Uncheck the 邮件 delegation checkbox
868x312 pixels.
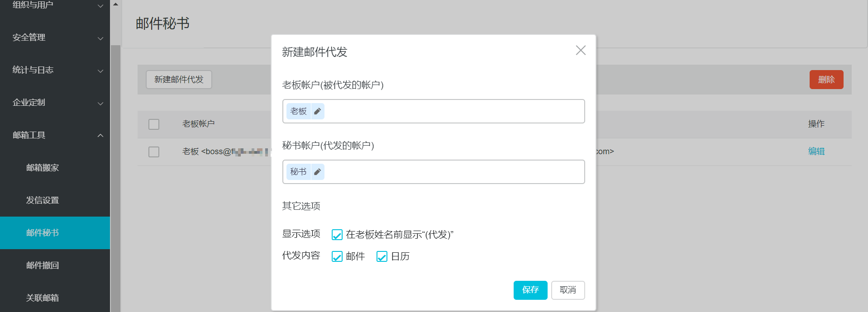coord(337,256)
